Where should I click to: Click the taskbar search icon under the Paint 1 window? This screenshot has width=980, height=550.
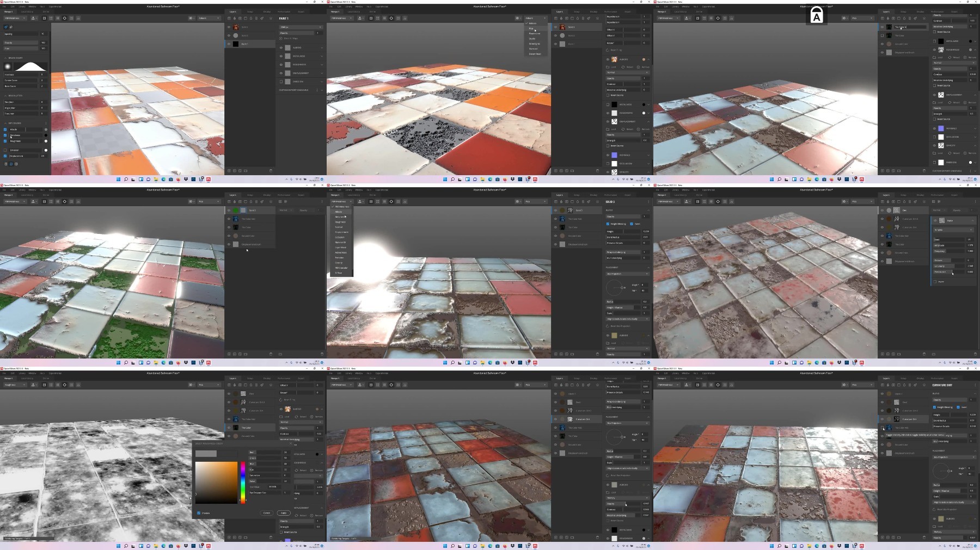[126, 179]
